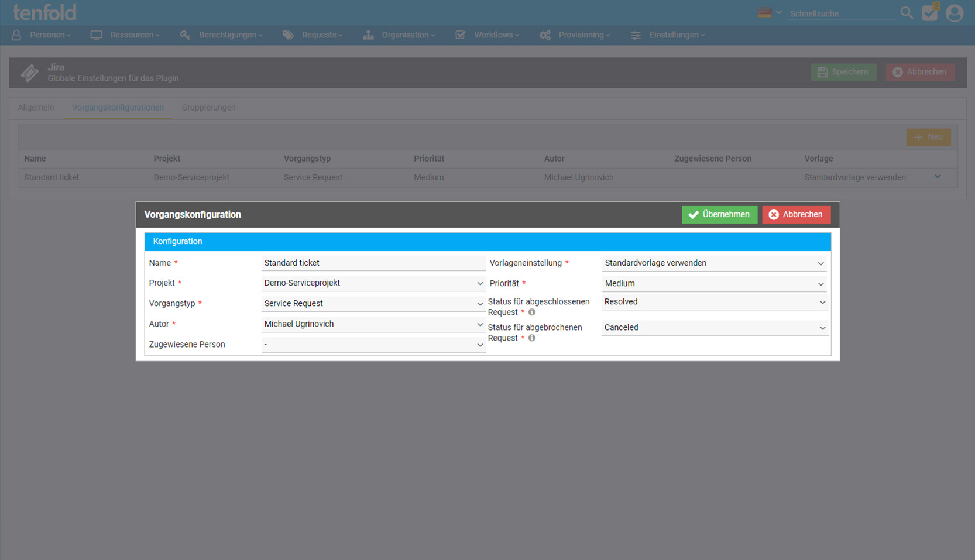
Task: Open the user profile avatar icon
Action: 955,13
